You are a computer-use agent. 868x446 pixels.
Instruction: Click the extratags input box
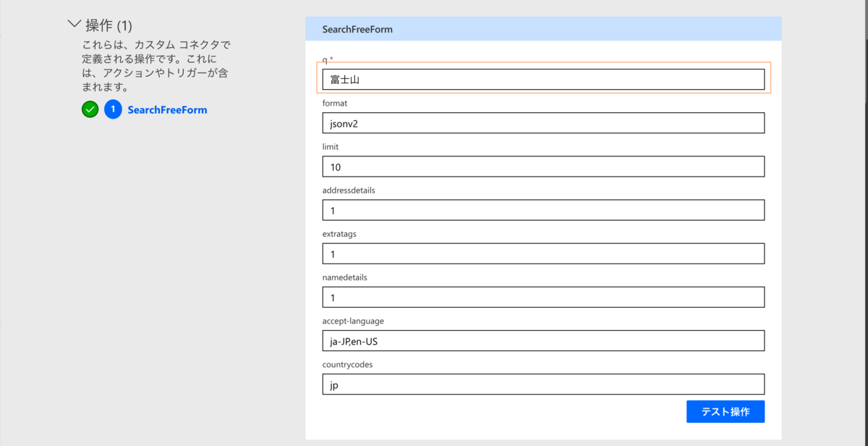(543, 253)
